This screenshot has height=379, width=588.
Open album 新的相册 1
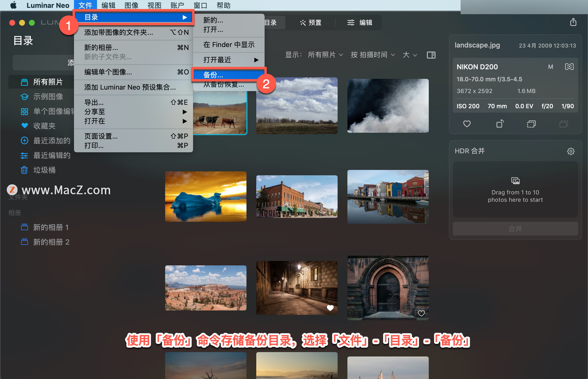pos(44,227)
